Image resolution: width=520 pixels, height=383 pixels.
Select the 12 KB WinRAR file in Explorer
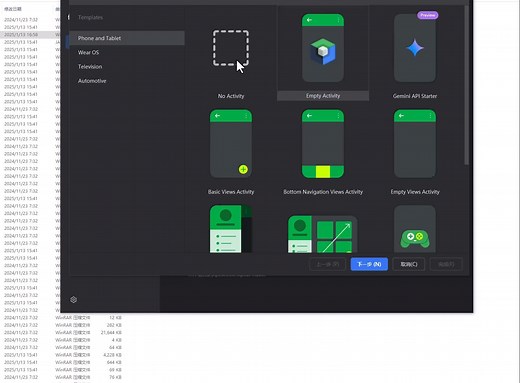[x=63, y=317]
